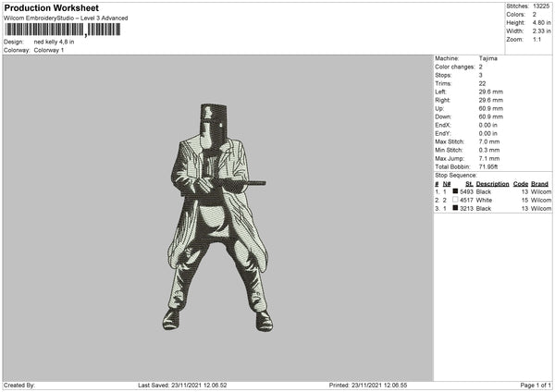This screenshot has width=555, height=392.
Task: Click the Stop Sequence heading
Action: tap(456, 175)
